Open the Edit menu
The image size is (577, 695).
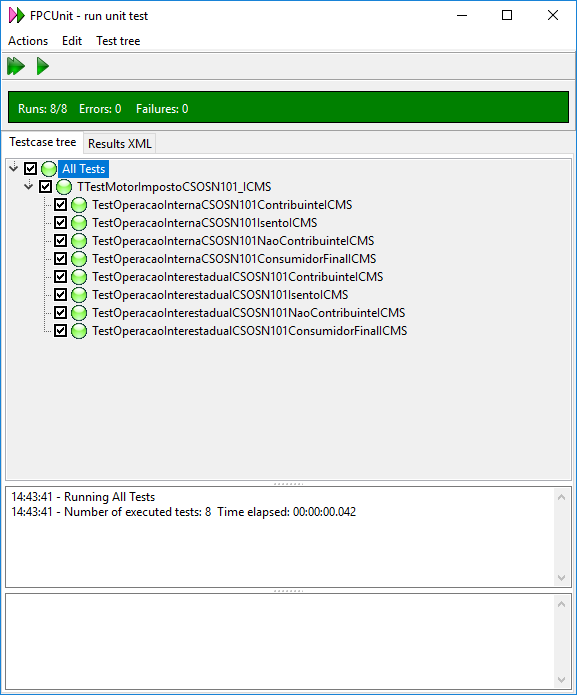coord(72,41)
